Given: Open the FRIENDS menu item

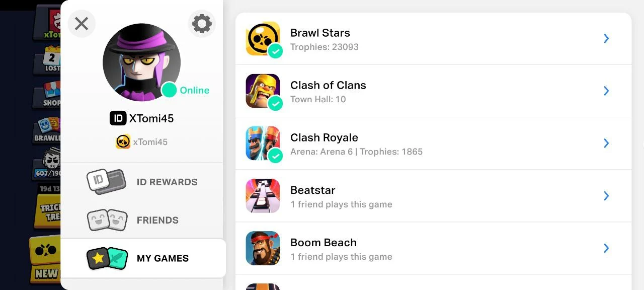Looking at the screenshot, I should (157, 220).
